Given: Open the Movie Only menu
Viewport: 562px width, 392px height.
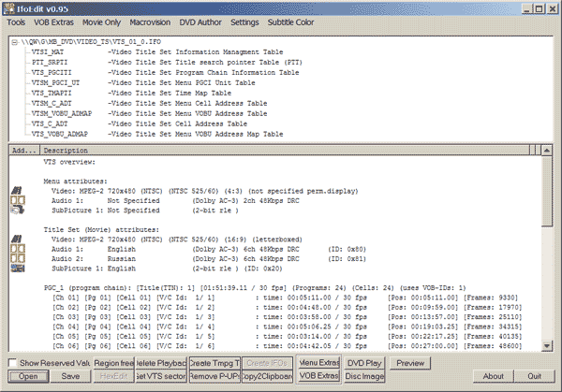Looking at the screenshot, I should click(x=102, y=22).
